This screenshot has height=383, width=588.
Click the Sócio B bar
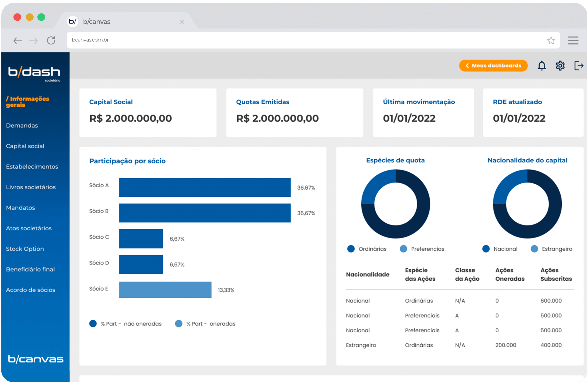click(x=205, y=213)
